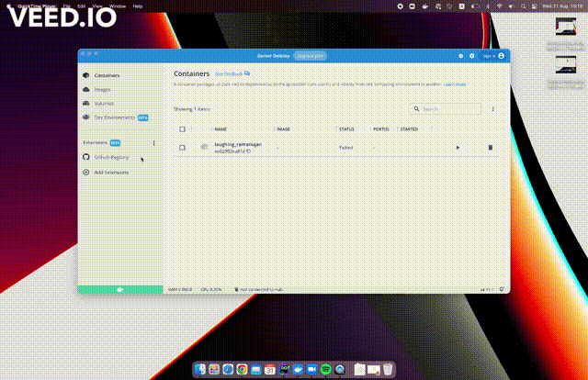Screen dimensions: 588x380
Task: Open Zoom from the Dock
Action: tap(312, 370)
